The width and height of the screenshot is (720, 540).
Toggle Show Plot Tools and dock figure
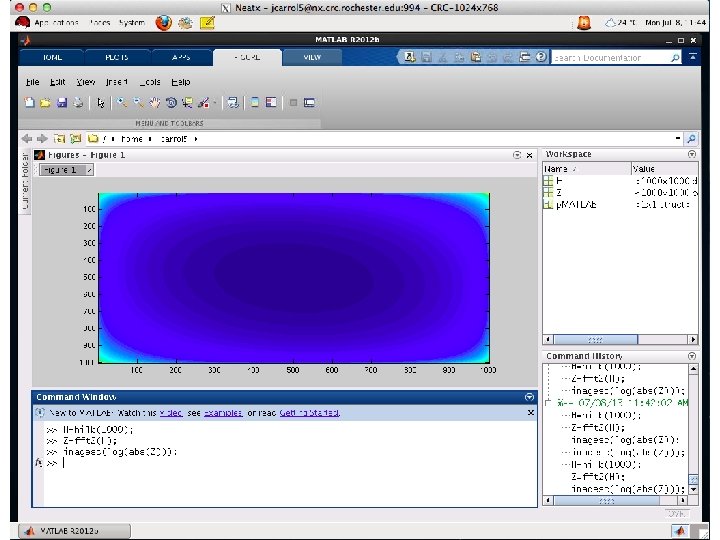310,102
